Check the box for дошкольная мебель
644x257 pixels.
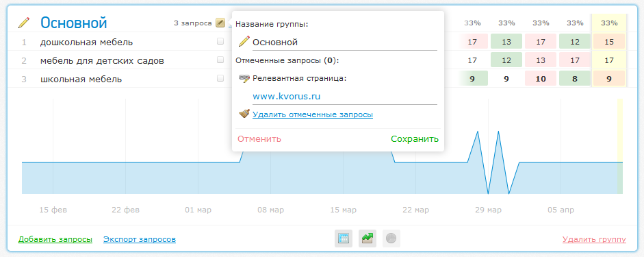(x=220, y=41)
